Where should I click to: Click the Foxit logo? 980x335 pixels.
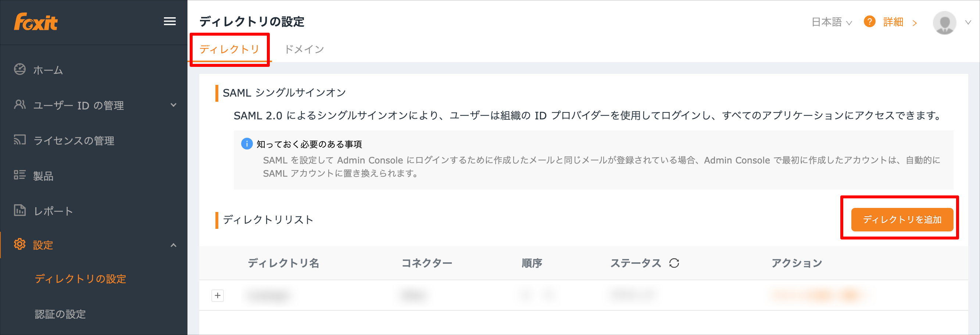[x=36, y=22]
